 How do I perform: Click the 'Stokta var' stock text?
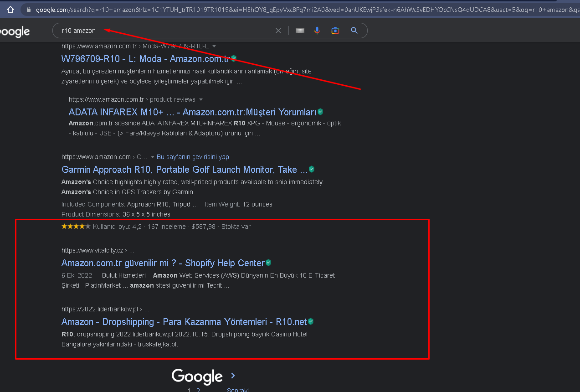[x=236, y=227]
